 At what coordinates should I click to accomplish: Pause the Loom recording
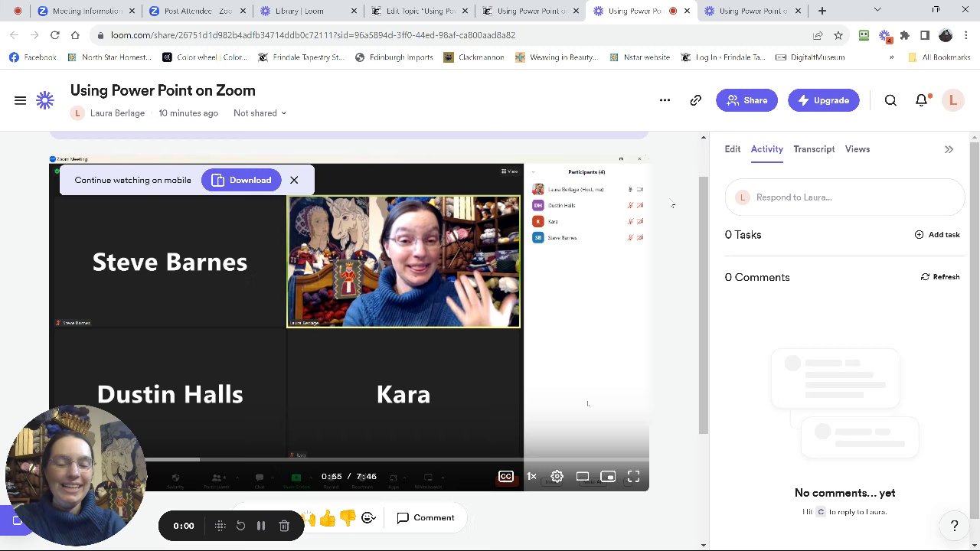click(x=261, y=526)
